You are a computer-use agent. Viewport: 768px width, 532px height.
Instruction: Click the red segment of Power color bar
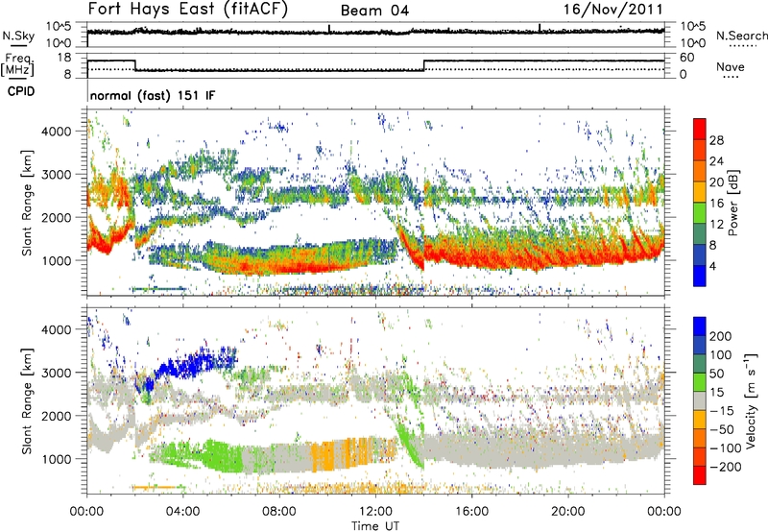click(x=700, y=129)
